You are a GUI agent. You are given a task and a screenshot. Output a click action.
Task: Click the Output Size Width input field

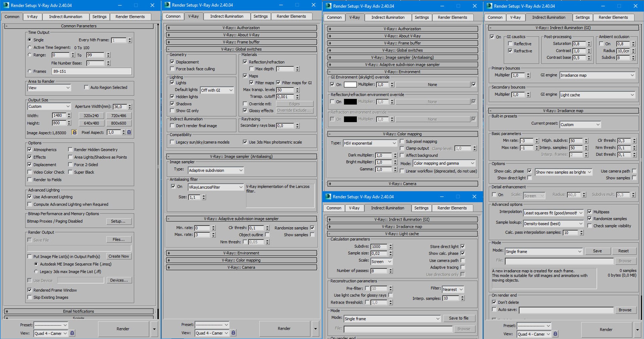60,115
